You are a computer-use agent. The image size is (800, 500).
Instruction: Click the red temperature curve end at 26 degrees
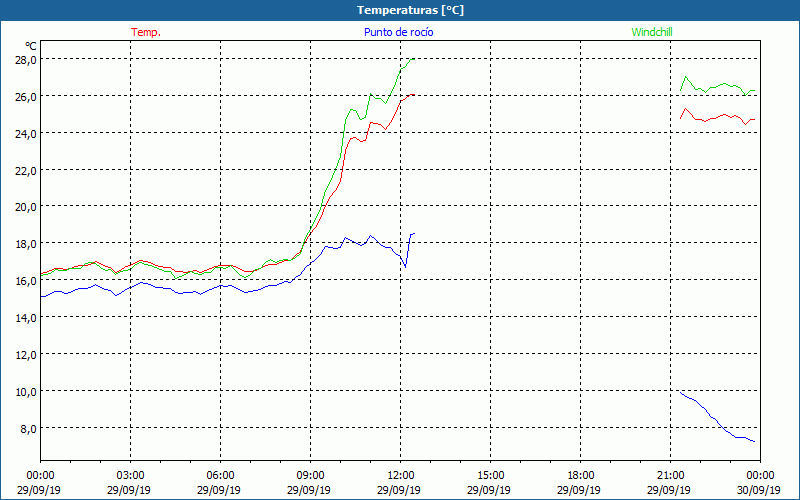point(412,94)
